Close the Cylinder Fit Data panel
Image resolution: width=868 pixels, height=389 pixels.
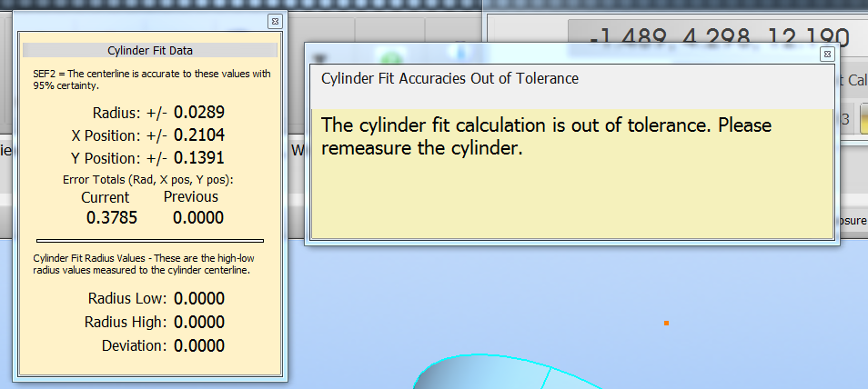[x=275, y=21]
